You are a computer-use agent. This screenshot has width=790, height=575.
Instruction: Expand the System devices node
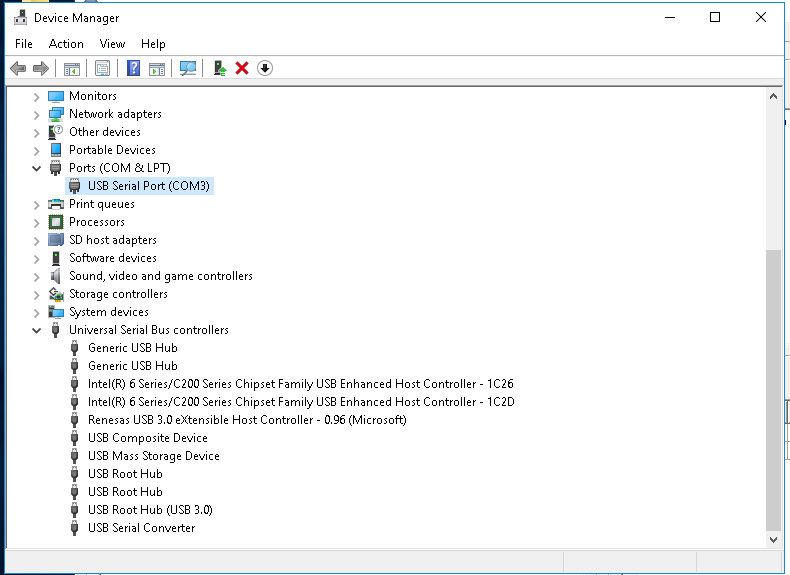click(x=36, y=312)
